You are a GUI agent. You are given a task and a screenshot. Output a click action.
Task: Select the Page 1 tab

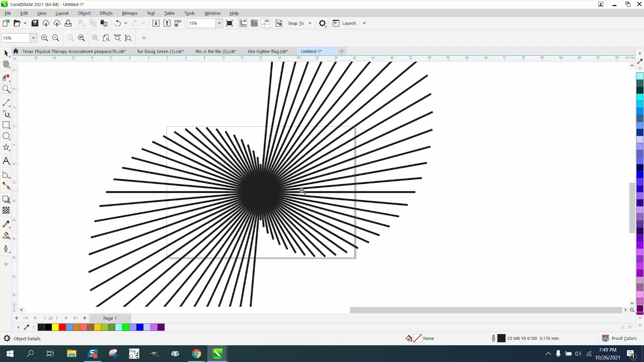point(110,318)
